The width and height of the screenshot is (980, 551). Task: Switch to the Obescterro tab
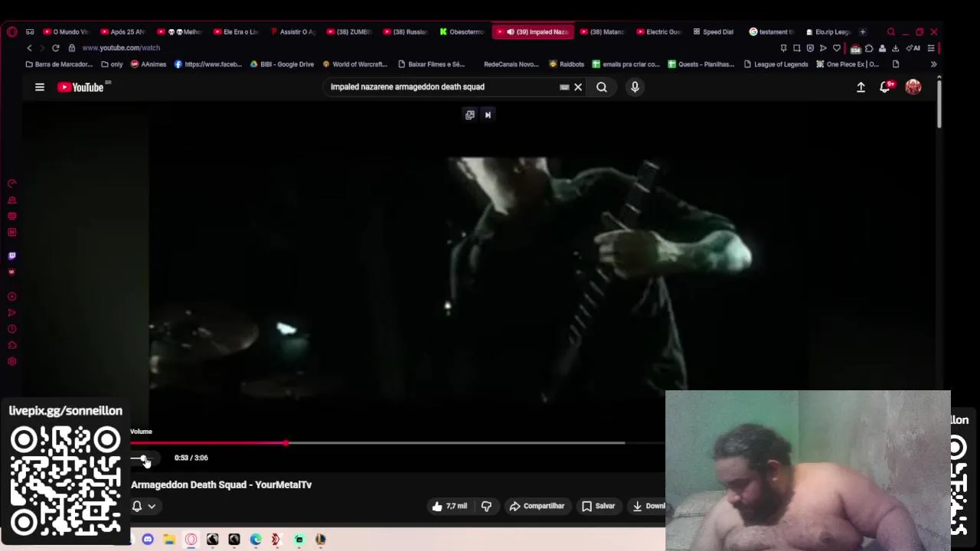[462, 31]
